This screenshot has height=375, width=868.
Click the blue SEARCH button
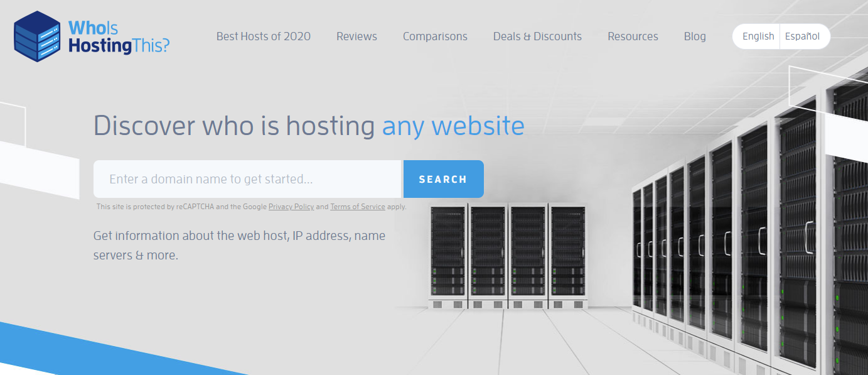pos(443,179)
